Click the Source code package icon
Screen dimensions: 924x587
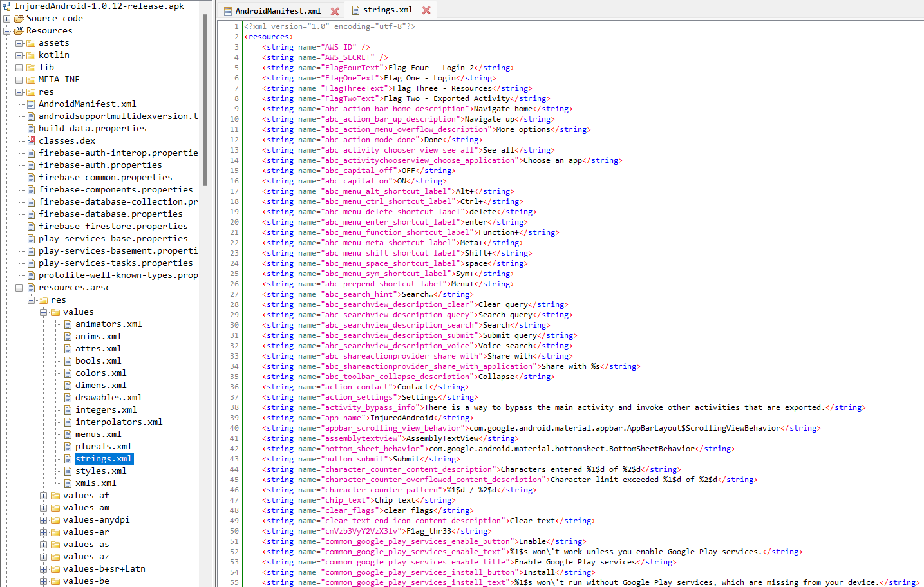21,18
